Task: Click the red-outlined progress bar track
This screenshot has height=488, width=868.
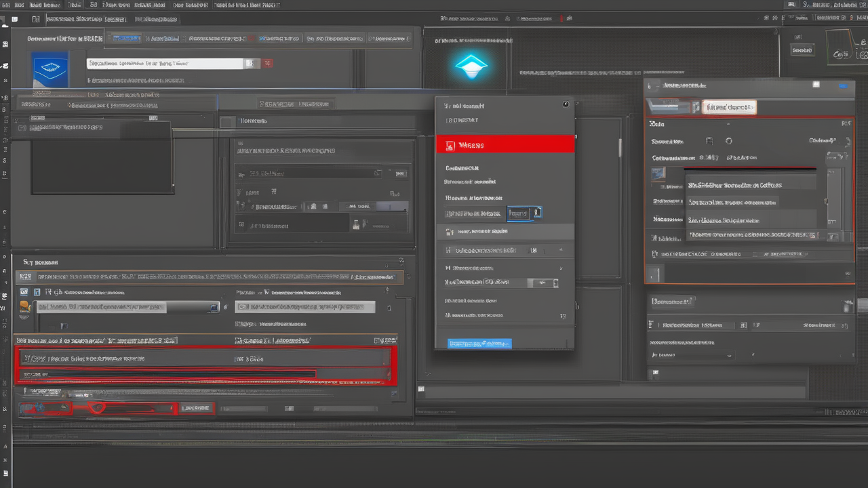Action: point(170,373)
